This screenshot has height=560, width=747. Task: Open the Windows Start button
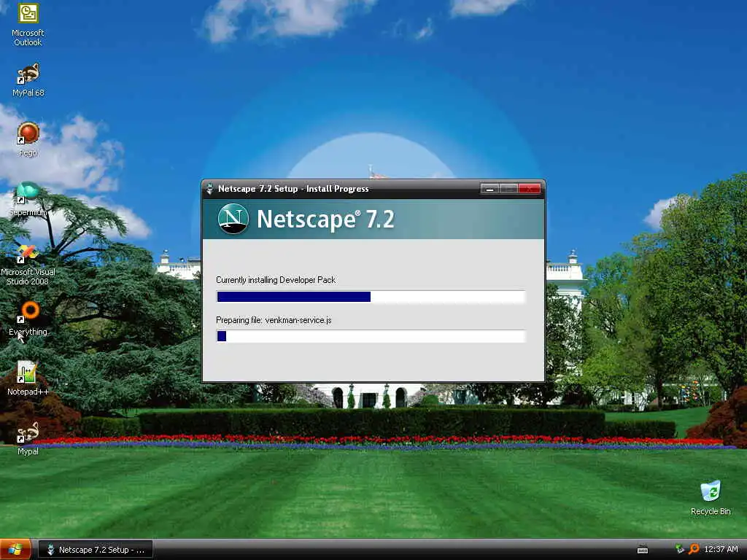pos(16,550)
